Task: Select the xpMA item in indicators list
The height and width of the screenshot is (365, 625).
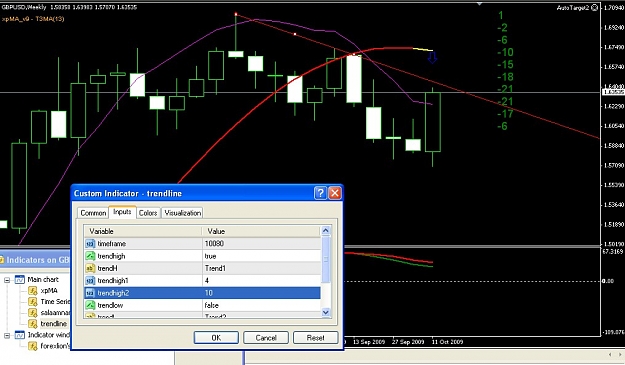Action: 49,290
